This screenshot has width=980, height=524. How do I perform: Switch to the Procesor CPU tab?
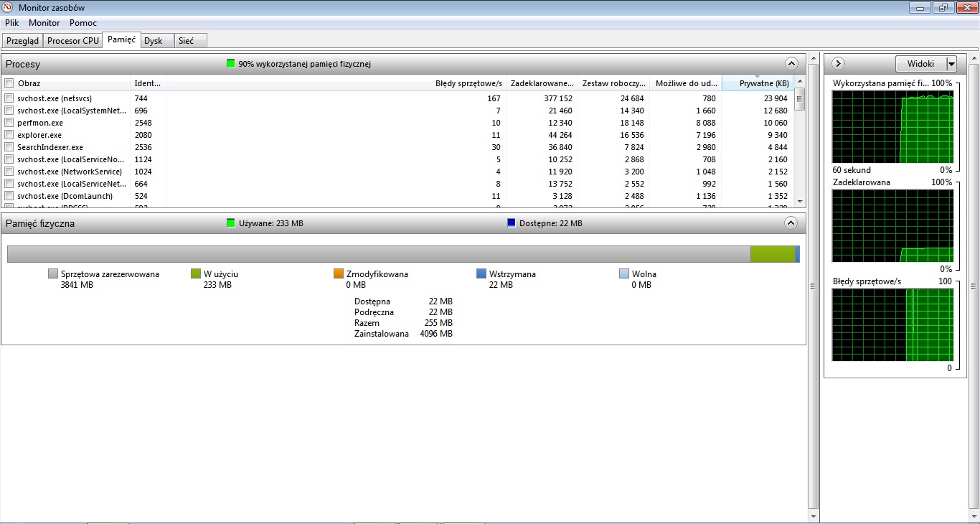point(73,41)
